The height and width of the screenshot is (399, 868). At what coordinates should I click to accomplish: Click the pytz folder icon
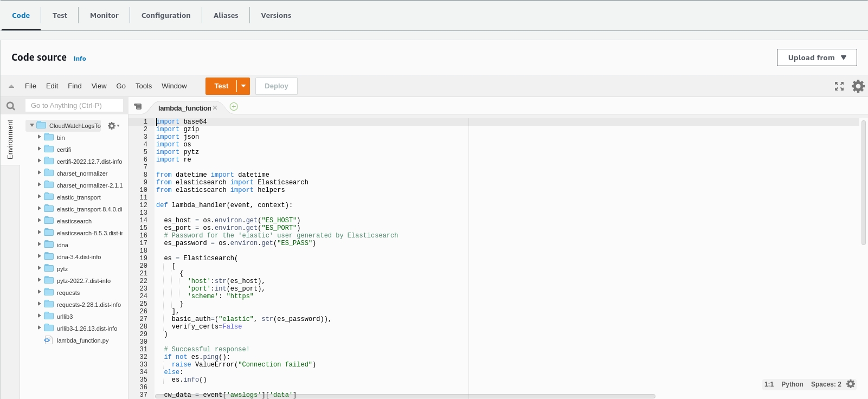[49, 268]
